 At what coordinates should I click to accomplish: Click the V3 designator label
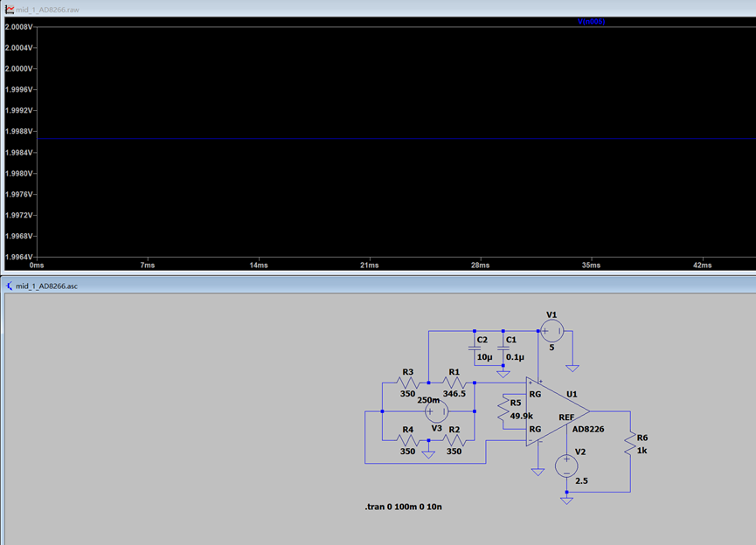(436, 428)
